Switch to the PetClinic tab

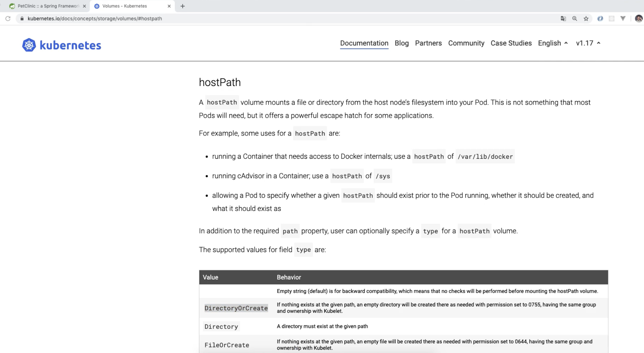(47, 6)
